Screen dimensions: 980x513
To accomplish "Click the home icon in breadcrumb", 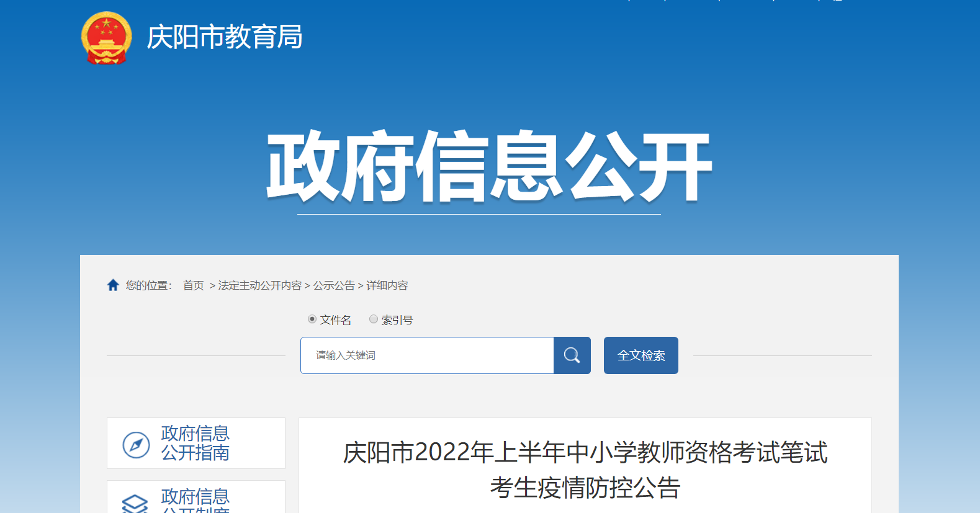I will coord(113,285).
